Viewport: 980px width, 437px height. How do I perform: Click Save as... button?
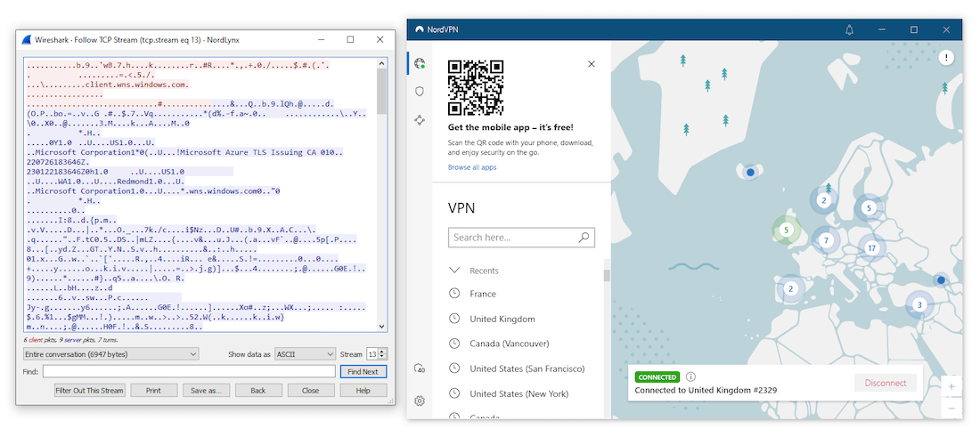click(x=207, y=390)
